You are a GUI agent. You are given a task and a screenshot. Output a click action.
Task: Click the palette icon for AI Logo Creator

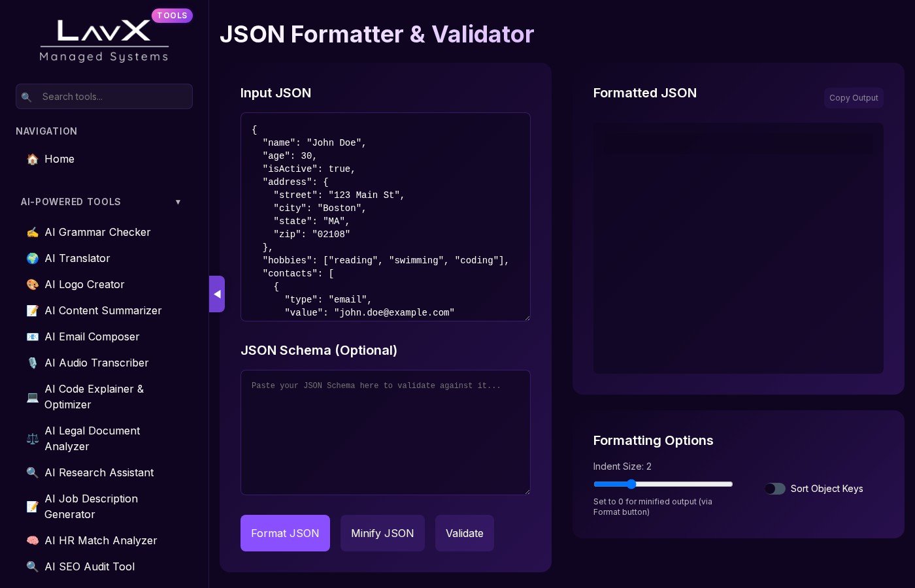click(x=32, y=285)
